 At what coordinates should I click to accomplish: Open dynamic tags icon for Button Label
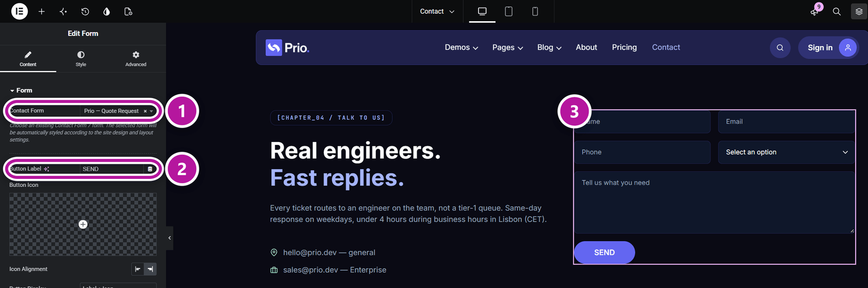click(150, 169)
